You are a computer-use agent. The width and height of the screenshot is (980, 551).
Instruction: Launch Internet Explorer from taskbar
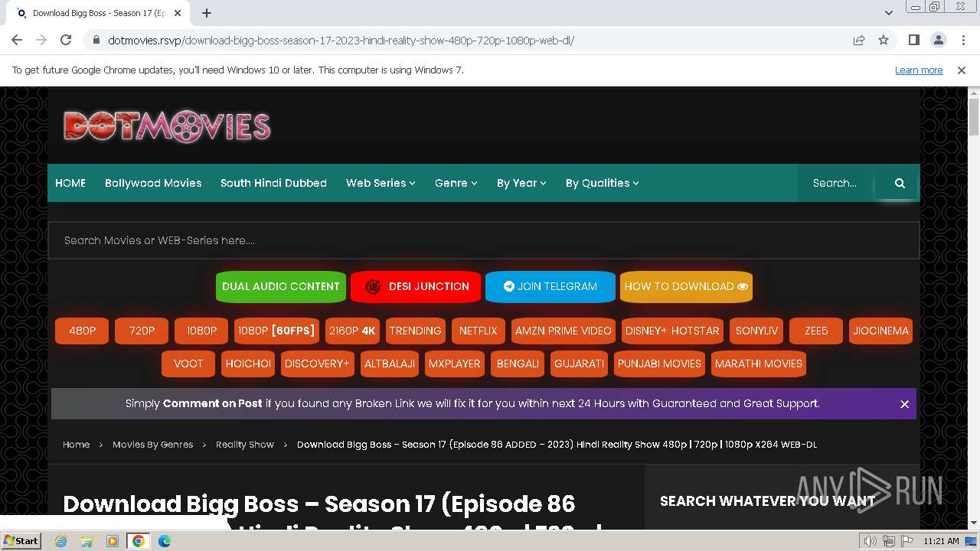point(60,541)
